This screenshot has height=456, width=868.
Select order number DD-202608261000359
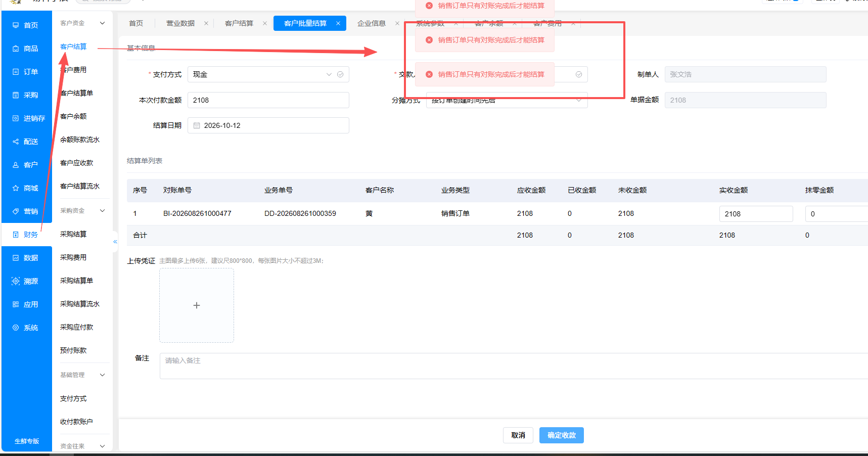click(x=300, y=213)
